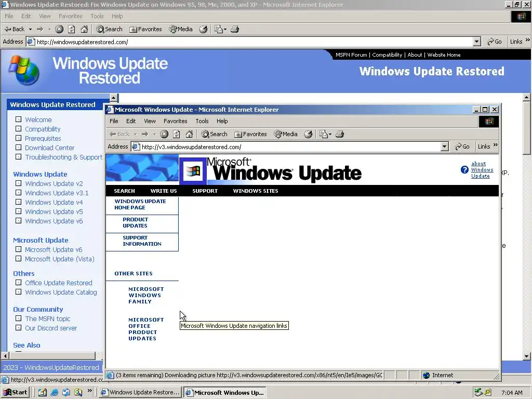Expand quick launch overflow chevron on taskbar
Screen dimensions: 532x399
point(89,391)
